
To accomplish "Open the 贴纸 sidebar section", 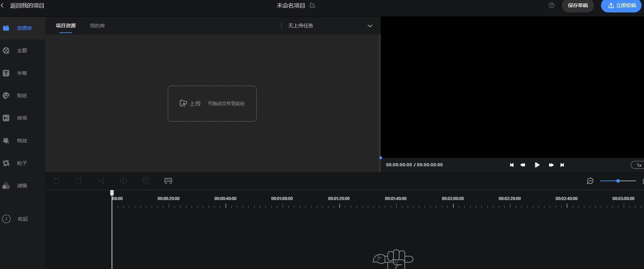I will [22, 96].
